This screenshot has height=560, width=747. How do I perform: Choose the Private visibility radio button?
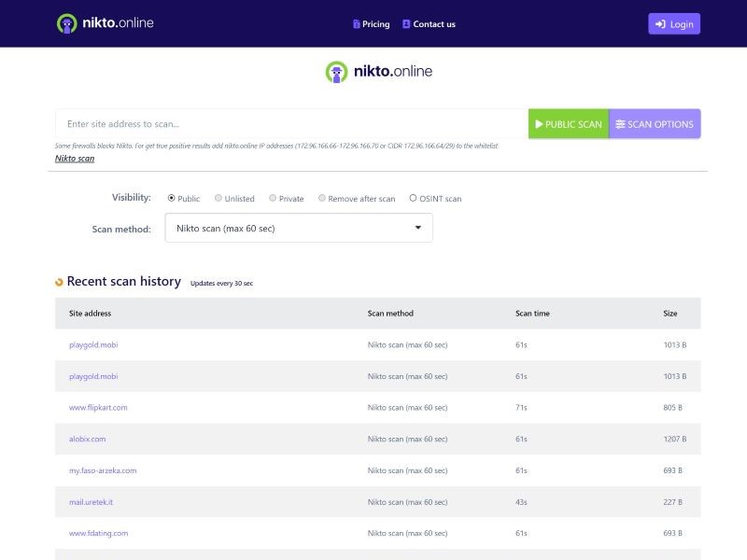[x=273, y=198]
